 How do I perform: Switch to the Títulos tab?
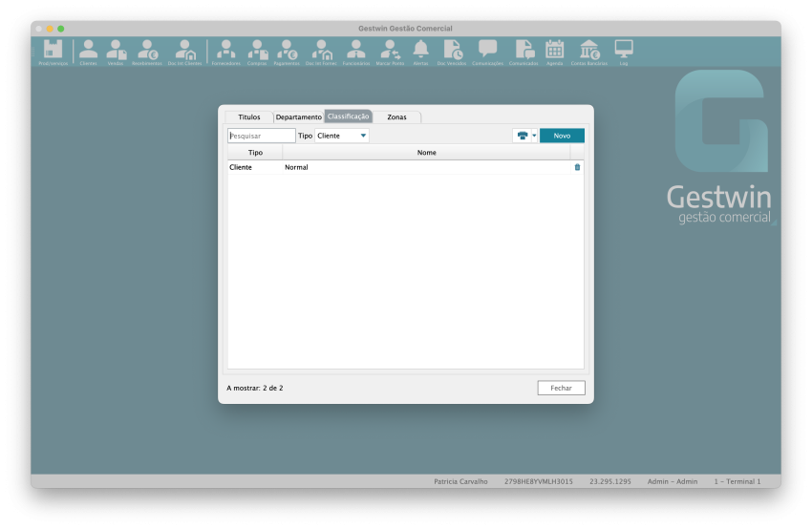pyautogui.click(x=248, y=116)
